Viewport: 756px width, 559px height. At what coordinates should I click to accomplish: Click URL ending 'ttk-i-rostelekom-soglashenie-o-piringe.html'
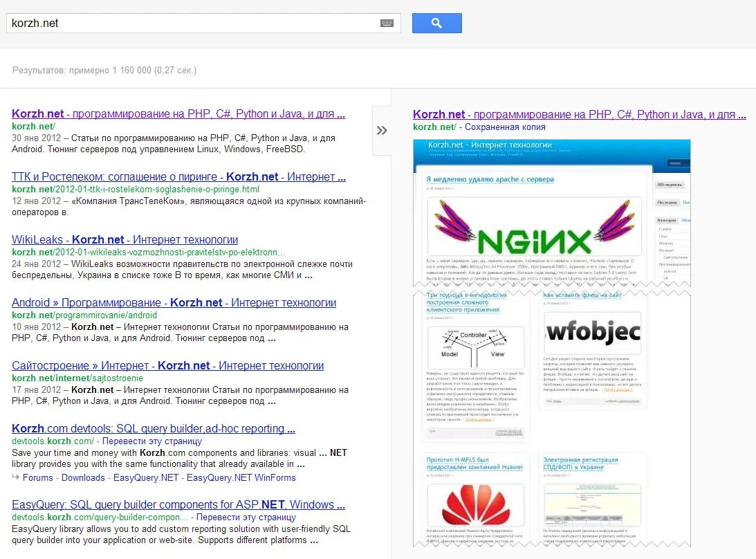click(136, 190)
